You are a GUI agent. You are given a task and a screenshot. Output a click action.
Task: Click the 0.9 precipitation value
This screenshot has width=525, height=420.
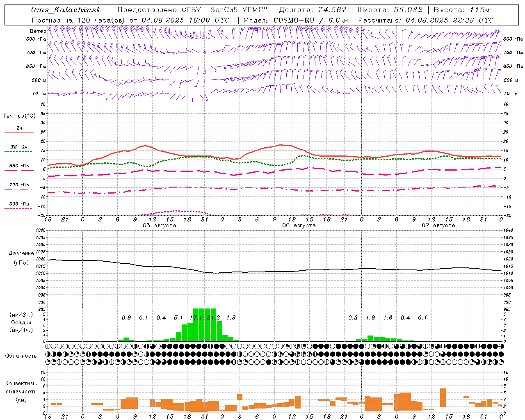click(126, 317)
